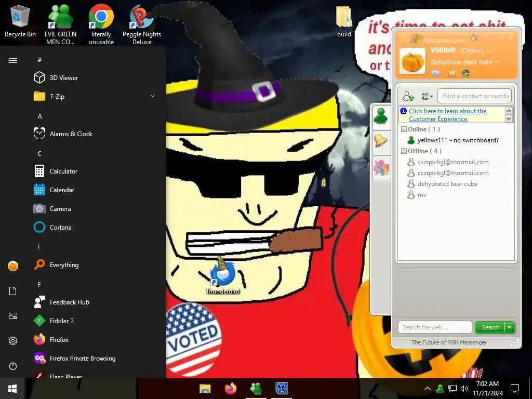Click the paintbrush color scheme icon
Screen dimensions: 532x399
coord(475,37)
